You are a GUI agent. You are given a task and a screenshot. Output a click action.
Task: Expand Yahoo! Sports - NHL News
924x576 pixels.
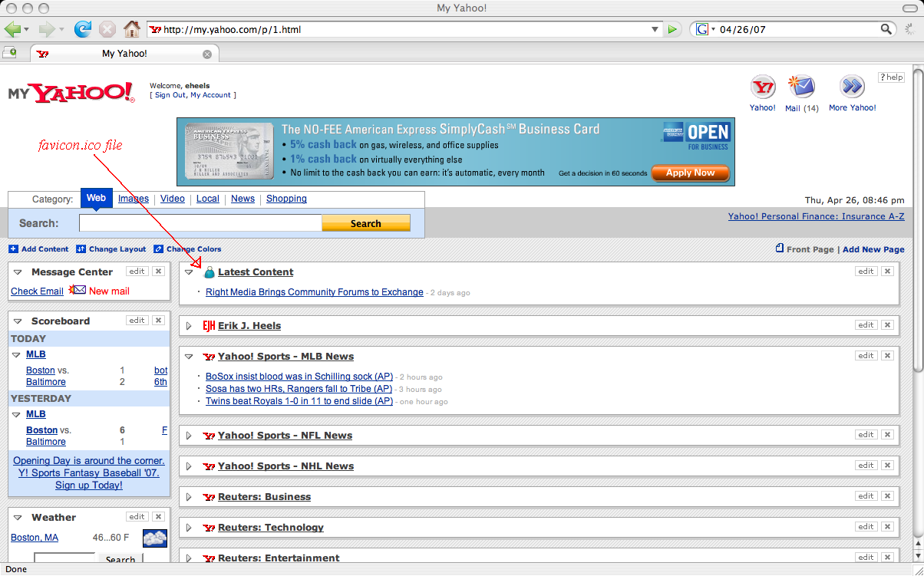pyautogui.click(x=189, y=466)
